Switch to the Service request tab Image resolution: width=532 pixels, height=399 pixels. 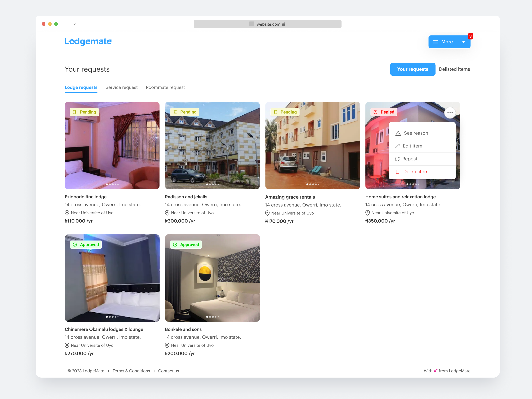122,87
